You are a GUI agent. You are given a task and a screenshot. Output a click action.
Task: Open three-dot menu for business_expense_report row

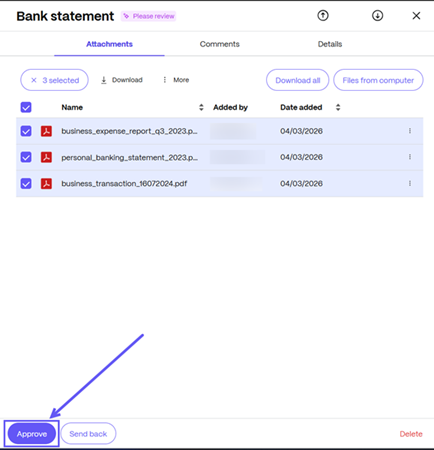pyautogui.click(x=410, y=131)
